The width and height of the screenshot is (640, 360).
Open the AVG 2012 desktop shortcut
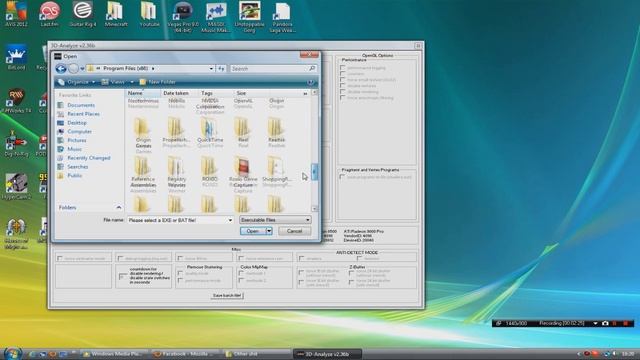click(16, 14)
